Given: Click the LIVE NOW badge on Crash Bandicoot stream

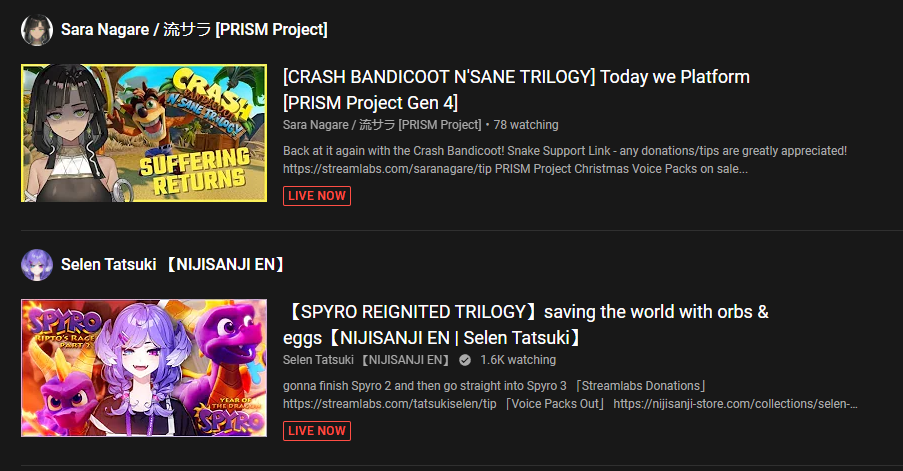Looking at the screenshot, I should coord(317,196).
